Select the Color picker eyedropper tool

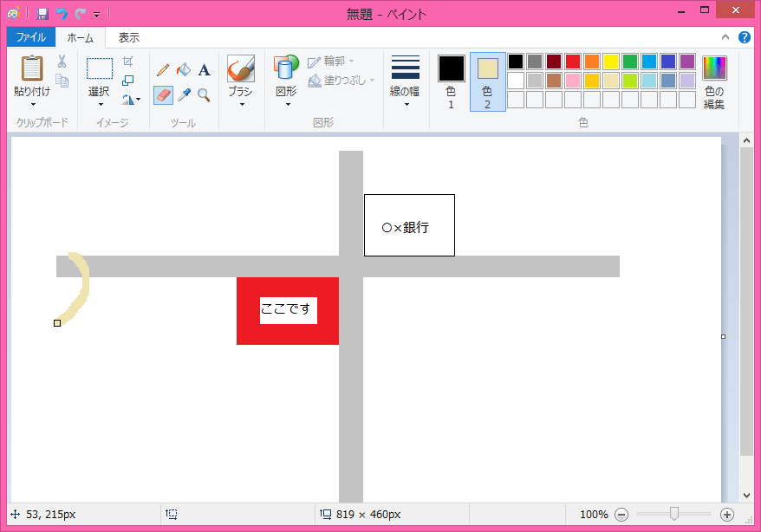(184, 95)
